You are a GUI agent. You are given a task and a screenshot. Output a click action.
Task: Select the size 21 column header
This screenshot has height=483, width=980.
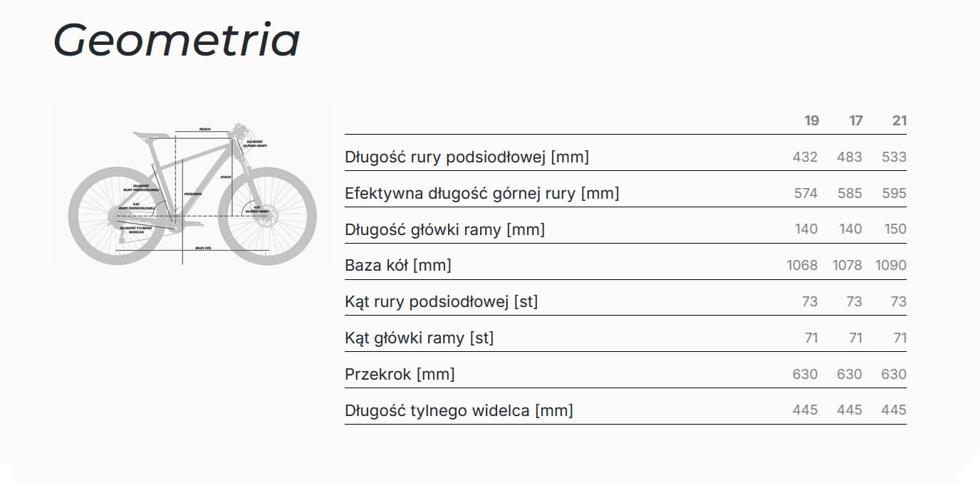pyautogui.click(x=900, y=120)
